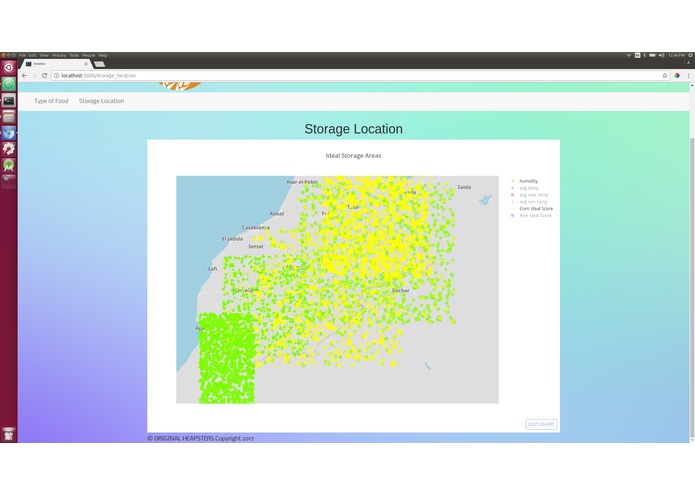
Task: Open the volume control indicator
Action: click(x=661, y=55)
